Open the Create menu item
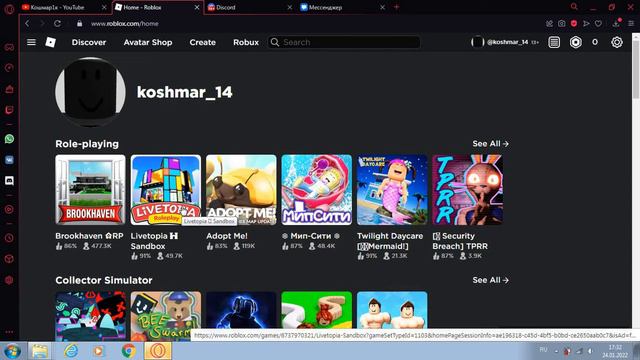This screenshot has height=360, width=640. tap(202, 42)
